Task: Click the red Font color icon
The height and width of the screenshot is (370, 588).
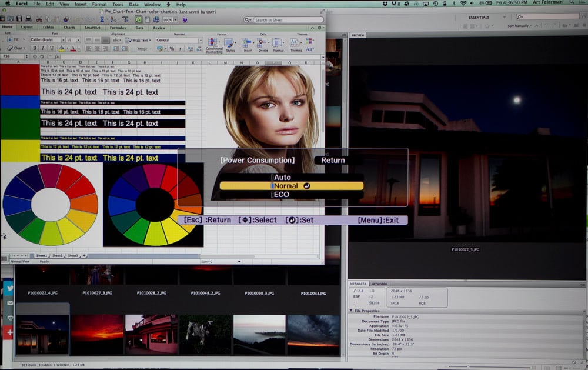Action: click(73, 48)
